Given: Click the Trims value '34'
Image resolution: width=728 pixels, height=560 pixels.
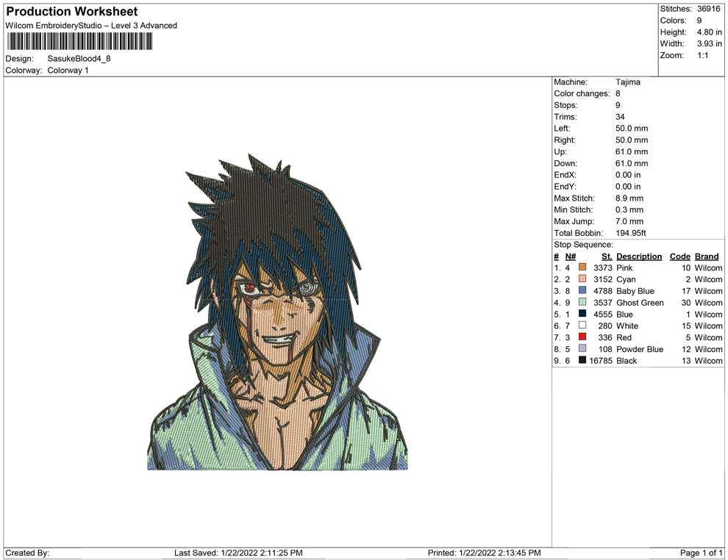Looking at the screenshot, I should [x=620, y=117].
